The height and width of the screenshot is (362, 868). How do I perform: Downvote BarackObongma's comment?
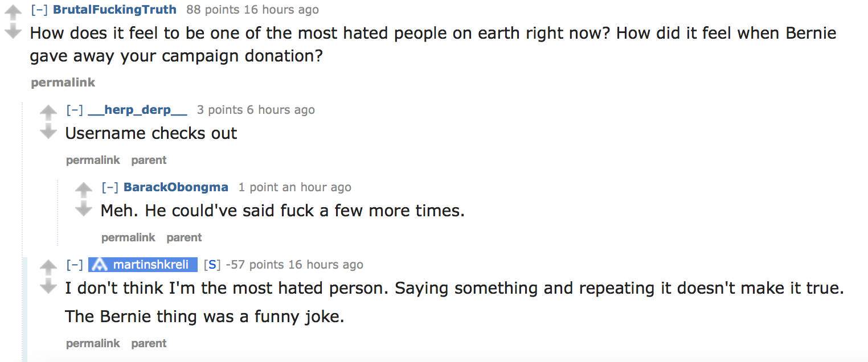(x=84, y=209)
